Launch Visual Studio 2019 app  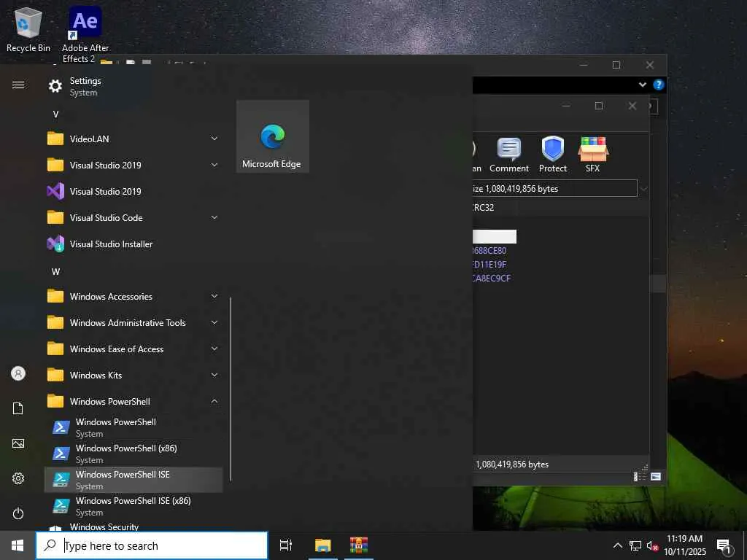(133, 192)
